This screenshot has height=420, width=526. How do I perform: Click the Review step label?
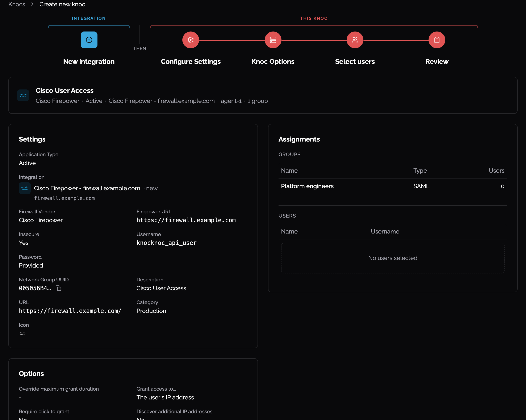tap(437, 62)
